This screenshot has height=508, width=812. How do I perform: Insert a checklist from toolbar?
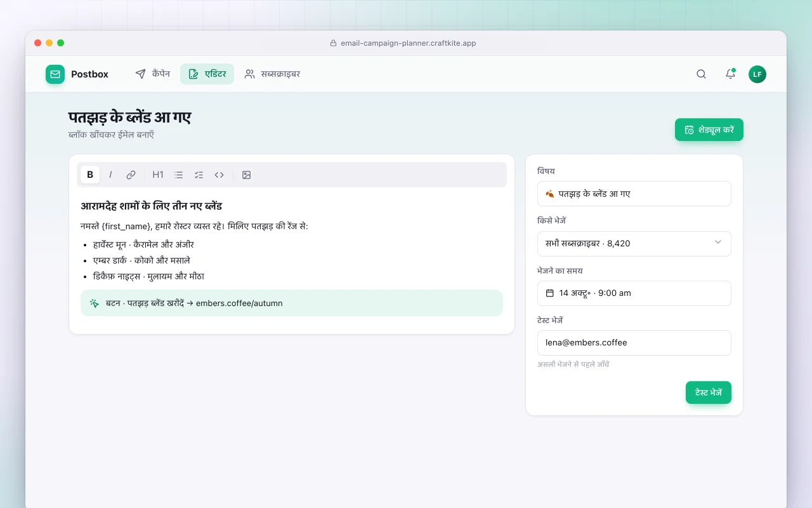199,175
